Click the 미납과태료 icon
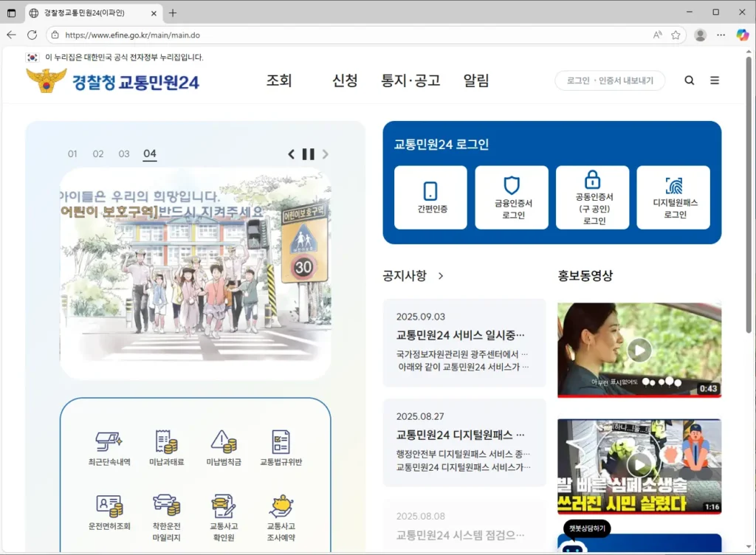 (166, 442)
